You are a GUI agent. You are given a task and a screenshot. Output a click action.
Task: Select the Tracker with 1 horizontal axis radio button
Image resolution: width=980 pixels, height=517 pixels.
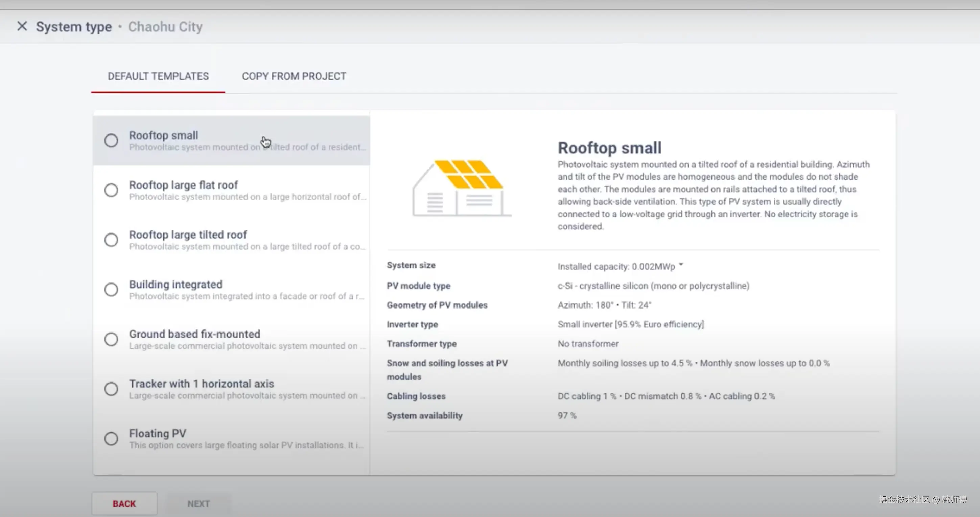pos(111,389)
